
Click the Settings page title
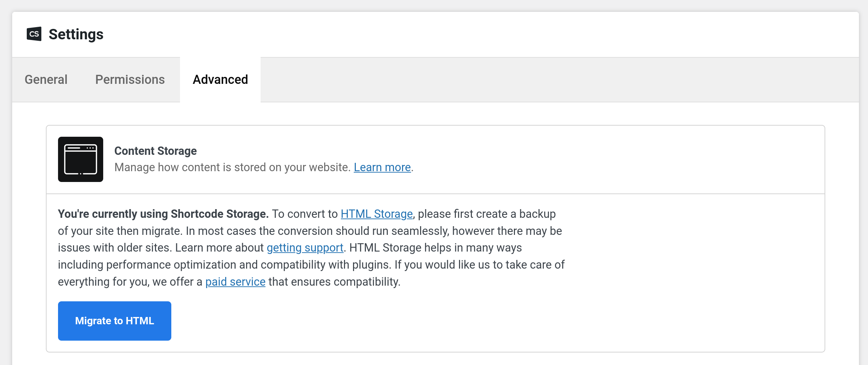pyautogui.click(x=76, y=34)
